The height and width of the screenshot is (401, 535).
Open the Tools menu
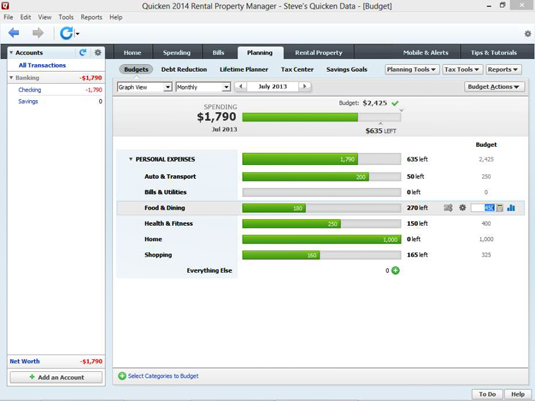pos(66,17)
